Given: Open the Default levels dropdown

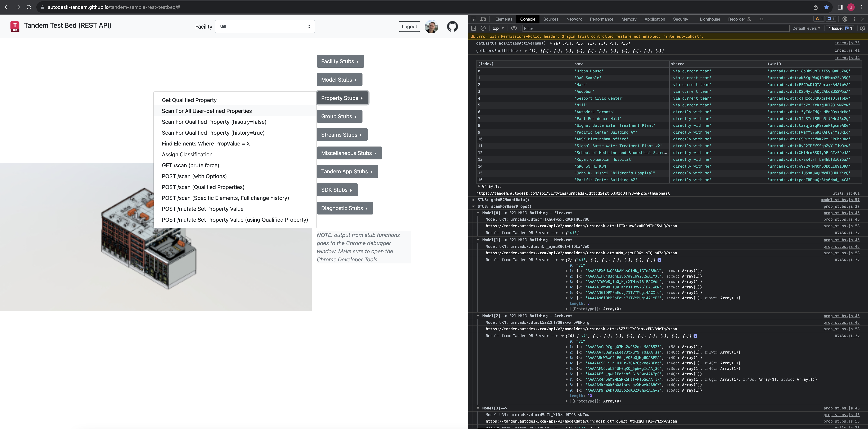Looking at the screenshot, I should [806, 28].
